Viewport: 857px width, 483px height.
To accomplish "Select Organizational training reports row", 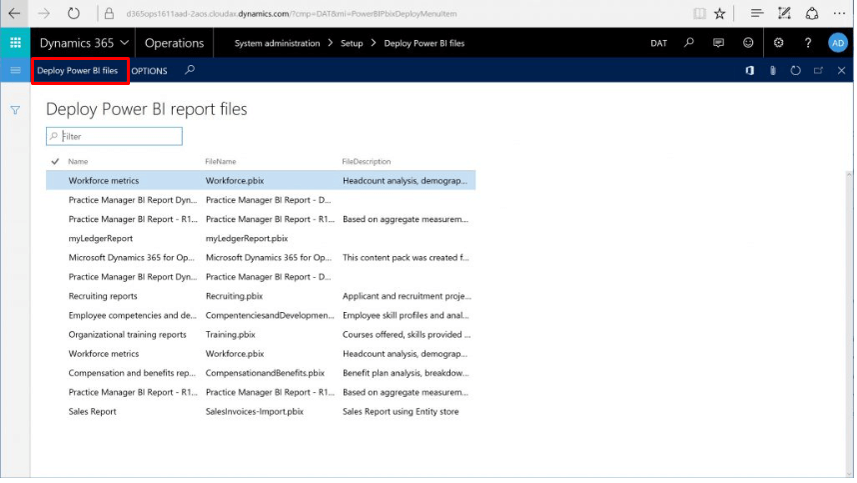I will pyautogui.click(x=261, y=334).
